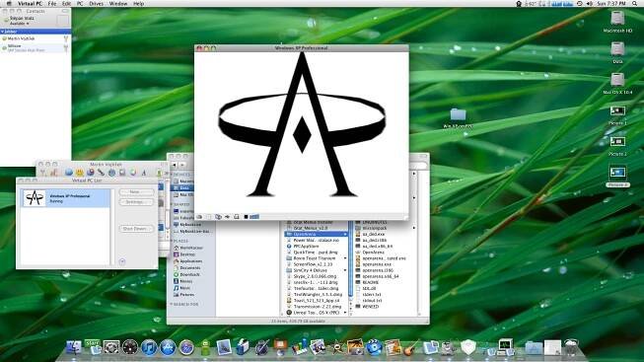Click the Settings button in Virtual PC List
The height and width of the screenshot is (362, 644).
(x=136, y=202)
